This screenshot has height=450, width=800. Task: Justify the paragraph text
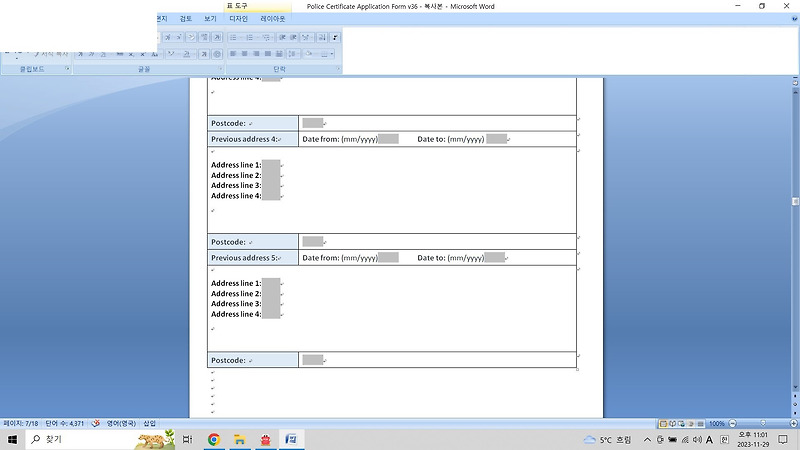tap(268, 54)
